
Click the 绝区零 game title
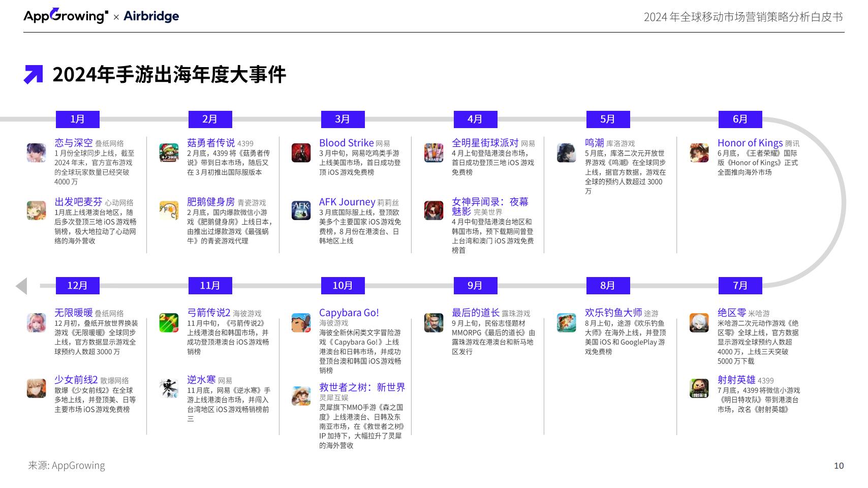pyautogui.click(x=732, y=313)
